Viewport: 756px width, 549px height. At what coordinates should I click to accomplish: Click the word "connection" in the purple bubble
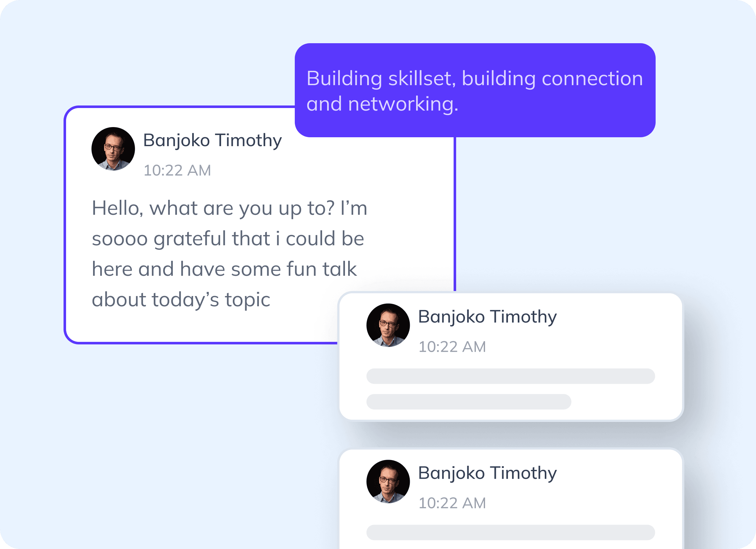(592, 79)
